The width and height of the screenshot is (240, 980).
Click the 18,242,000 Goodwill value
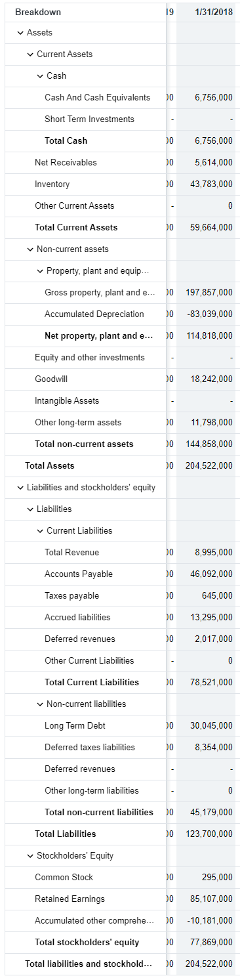tap(211, 379)
